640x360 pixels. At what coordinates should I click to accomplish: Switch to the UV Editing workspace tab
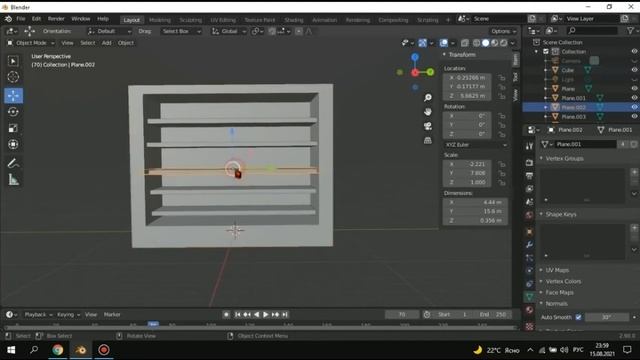(223, 20)
